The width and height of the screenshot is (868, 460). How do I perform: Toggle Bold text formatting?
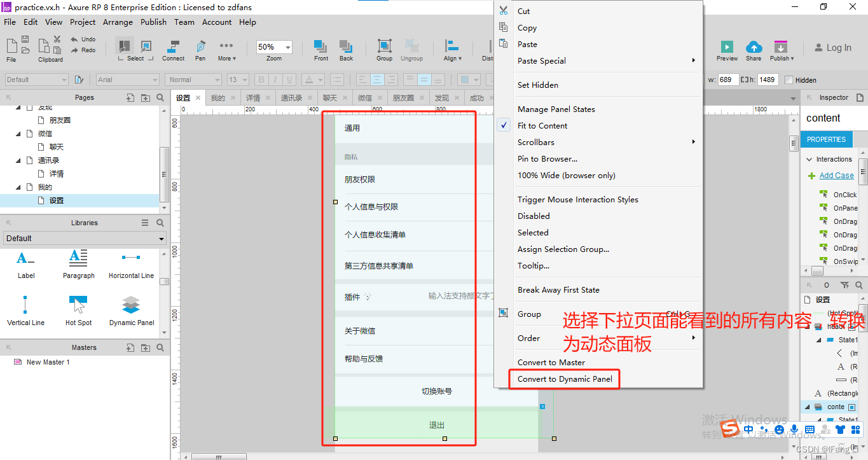coord(261,80)
